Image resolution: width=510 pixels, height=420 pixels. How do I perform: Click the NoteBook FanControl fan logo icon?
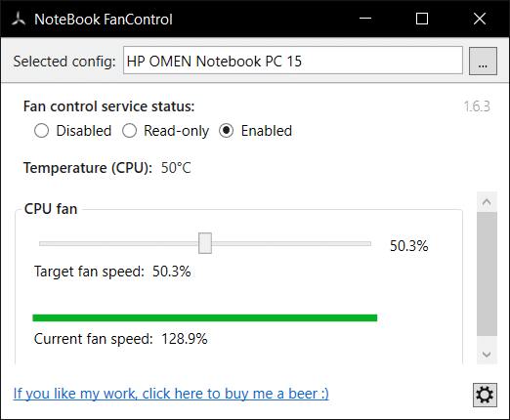[x=19, y=19]
